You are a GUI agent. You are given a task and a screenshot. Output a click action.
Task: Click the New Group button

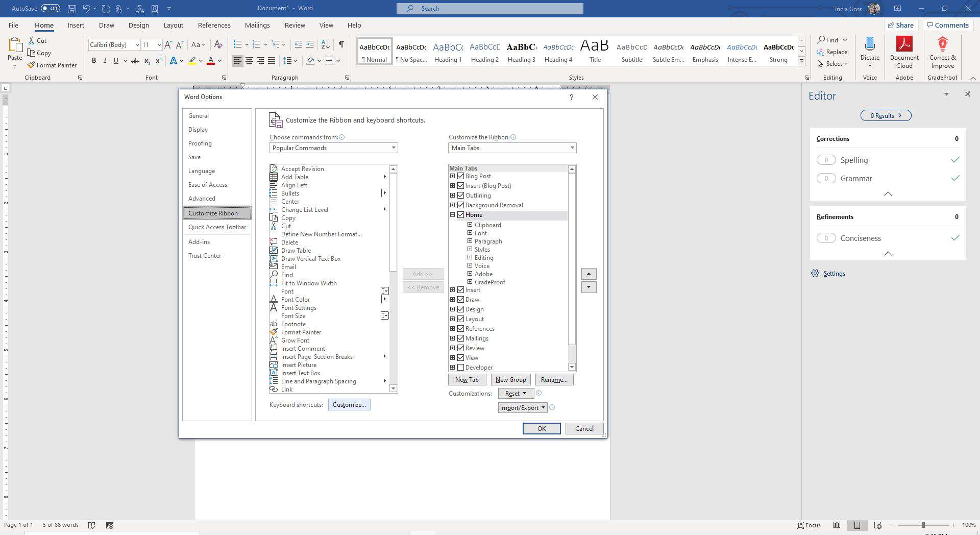point(510,380)
